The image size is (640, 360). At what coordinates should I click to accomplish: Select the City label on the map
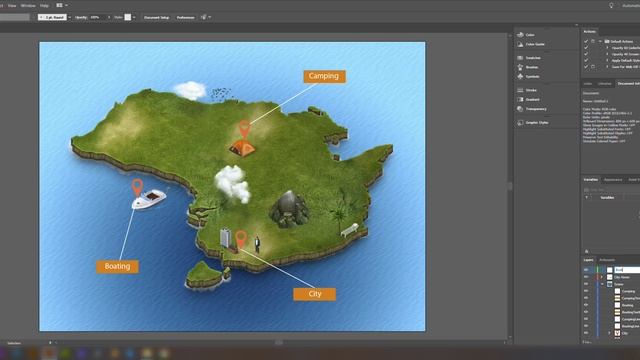point(314,294)
